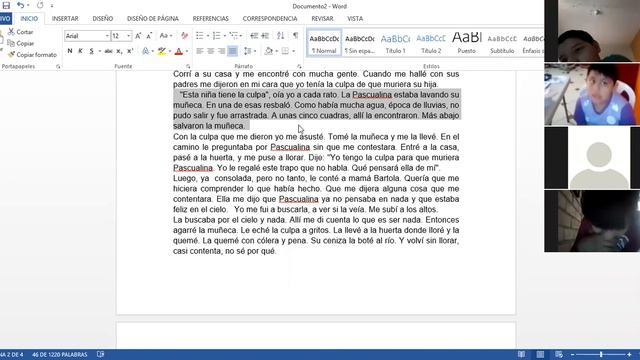640x360 pixels.
Task: Open line spacing options
Action: (x=249, y=51)
